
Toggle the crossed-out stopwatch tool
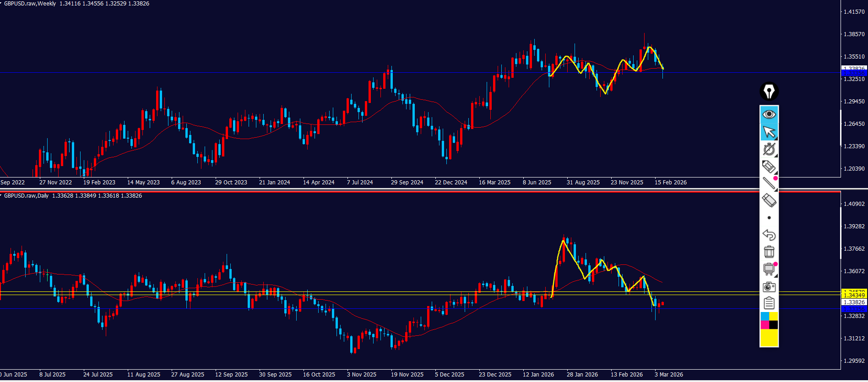pos(769,149)
